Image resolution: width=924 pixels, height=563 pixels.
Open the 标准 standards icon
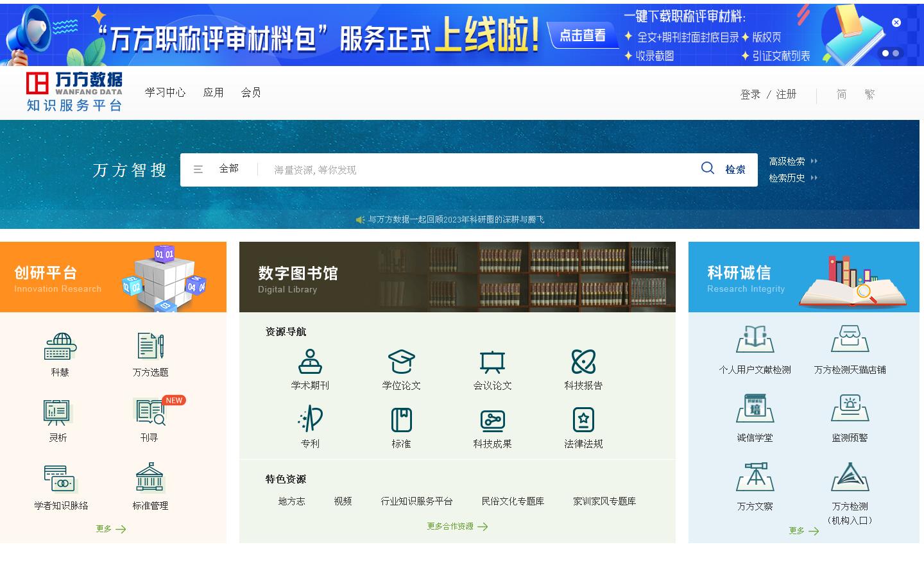point(401,420)
